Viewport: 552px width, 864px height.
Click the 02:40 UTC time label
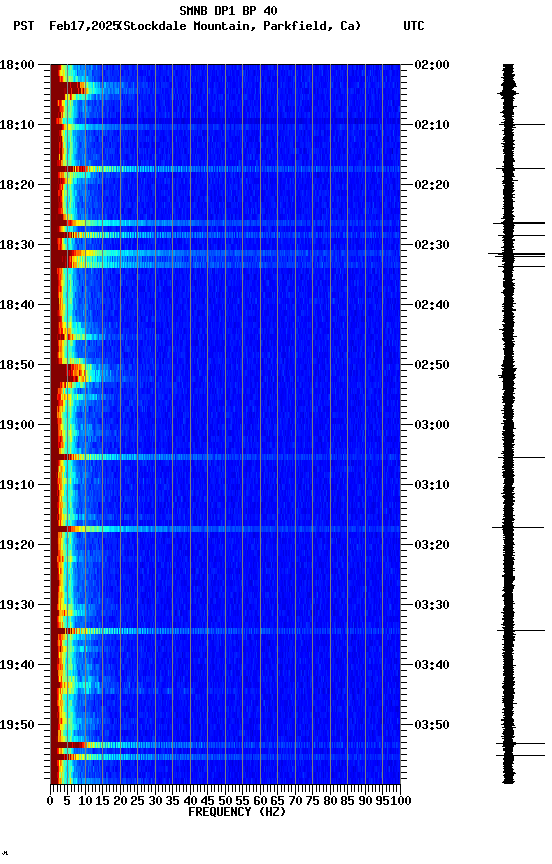432,305
